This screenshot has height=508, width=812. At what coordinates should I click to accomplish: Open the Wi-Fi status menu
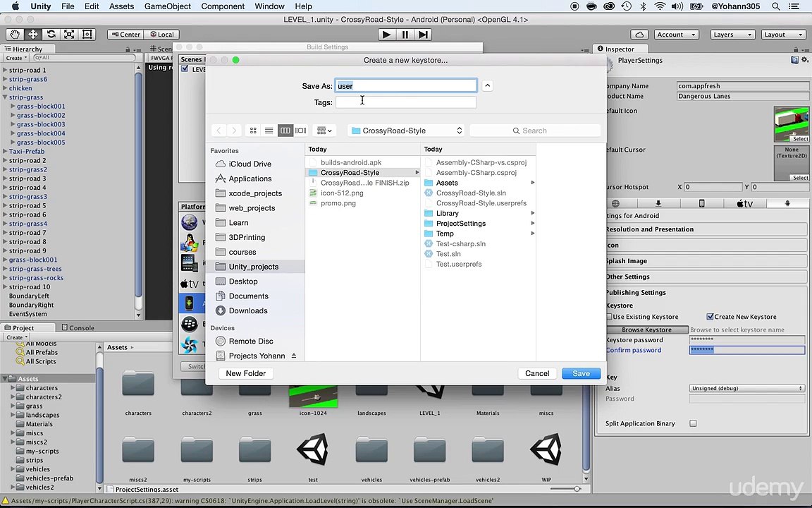click(660, 6)
